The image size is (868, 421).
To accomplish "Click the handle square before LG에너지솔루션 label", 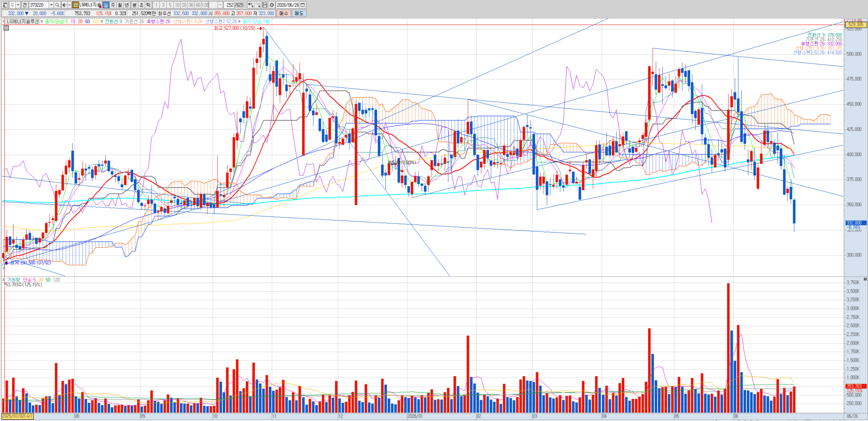I will click(x=4, y=21).
